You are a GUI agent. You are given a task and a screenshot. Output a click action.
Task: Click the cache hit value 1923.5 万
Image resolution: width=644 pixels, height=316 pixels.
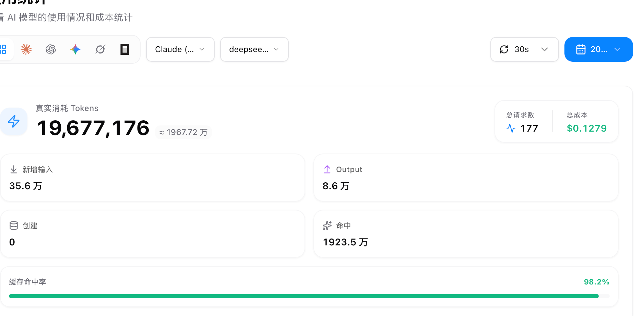coord(345,242)
